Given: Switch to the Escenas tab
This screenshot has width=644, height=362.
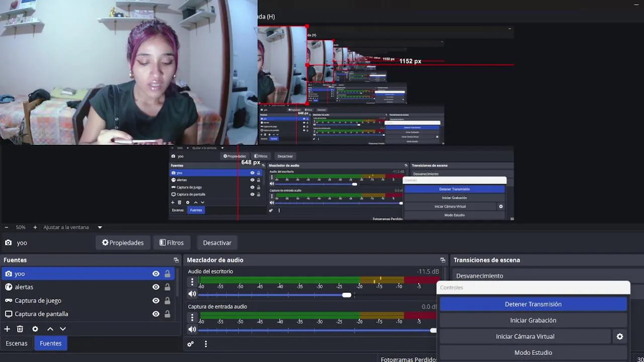Looking at the screenshot, I should (17, 343).
